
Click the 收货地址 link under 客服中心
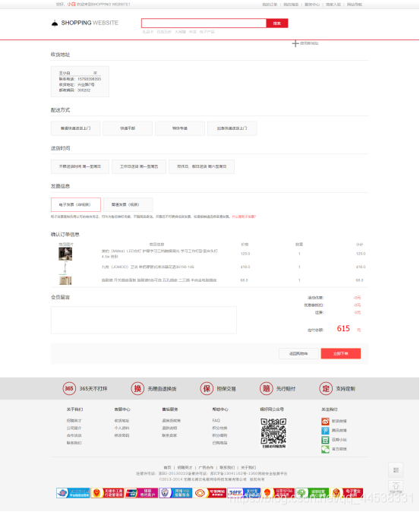tap(122, 421)
